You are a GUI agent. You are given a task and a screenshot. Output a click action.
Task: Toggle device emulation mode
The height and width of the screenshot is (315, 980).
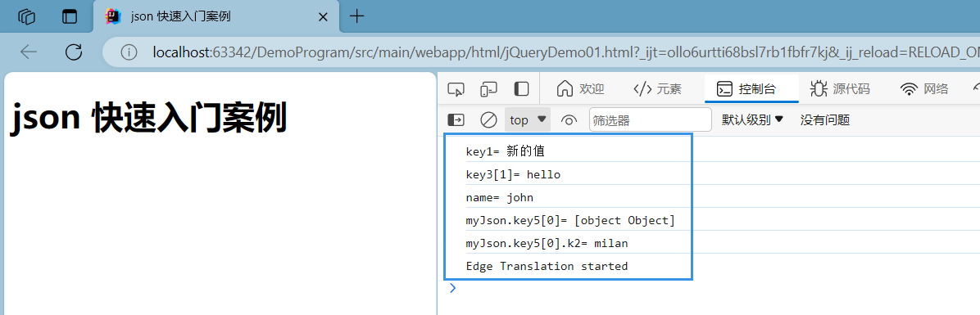(x=488, y=89)
